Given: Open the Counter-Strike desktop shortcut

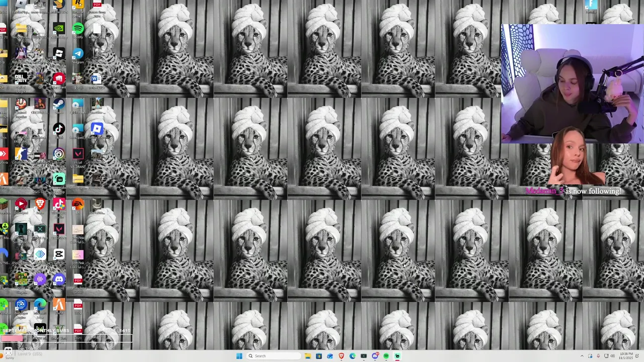Looking at the screenshot, I should [x=21, y=154].
